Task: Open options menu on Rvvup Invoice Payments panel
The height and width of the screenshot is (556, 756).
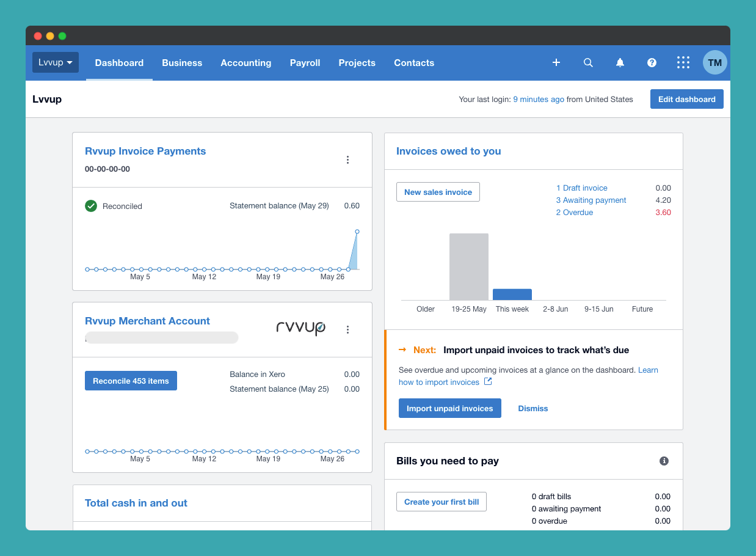Action: (x=347, y=159)
